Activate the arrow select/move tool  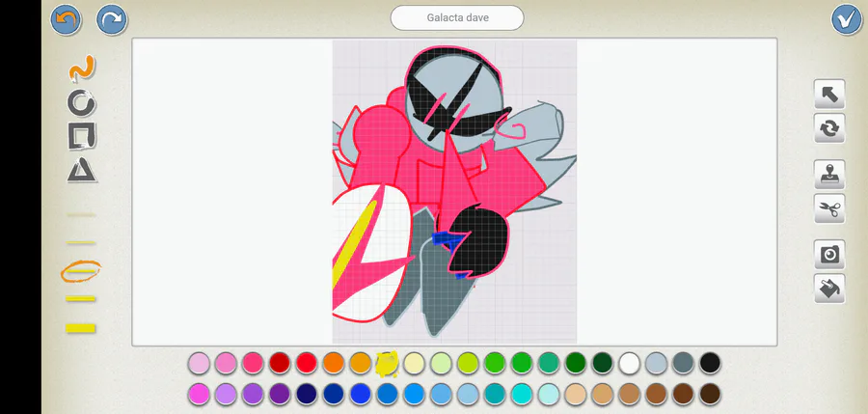pos(829,95)
